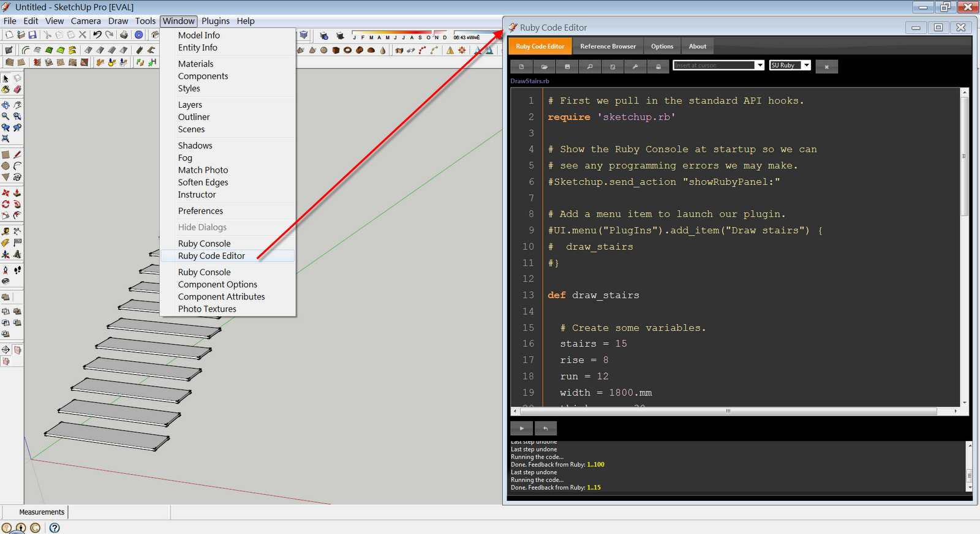This screenshot has height=534, width=980.
Task: Activate the Push/Pull tool
Action: (17, 193)
